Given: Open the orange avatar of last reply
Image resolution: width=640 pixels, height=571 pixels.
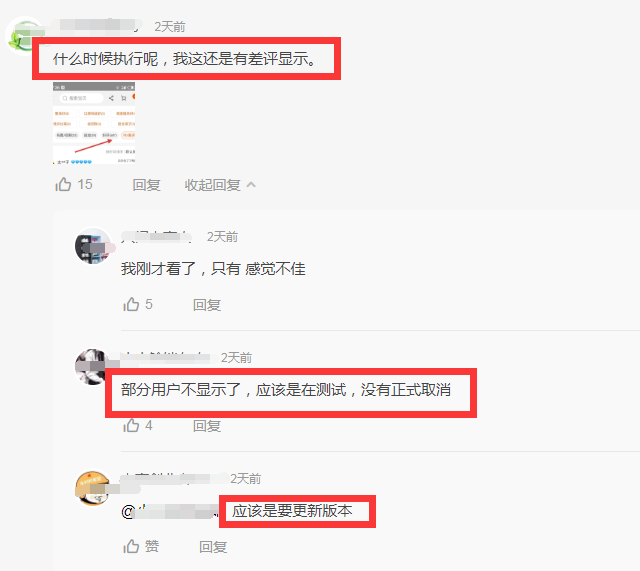Looking at the screenshot, I should coord(93,488).
